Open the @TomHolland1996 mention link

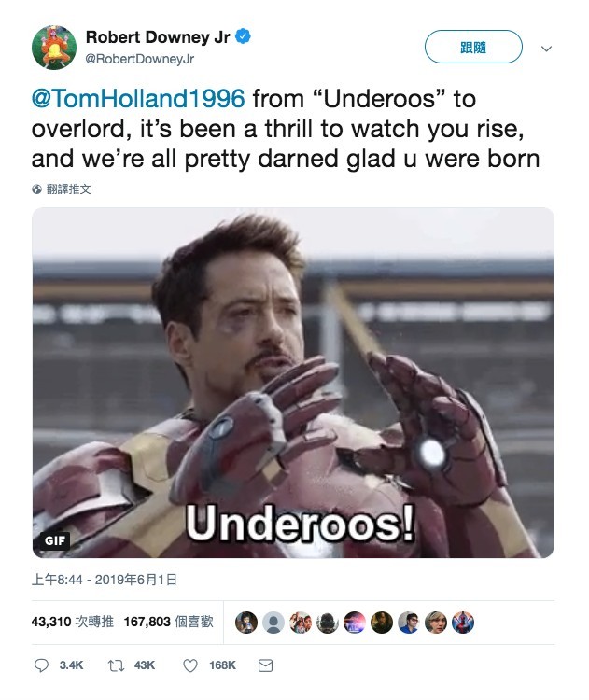pyautogui.click(x=138, y=98)
